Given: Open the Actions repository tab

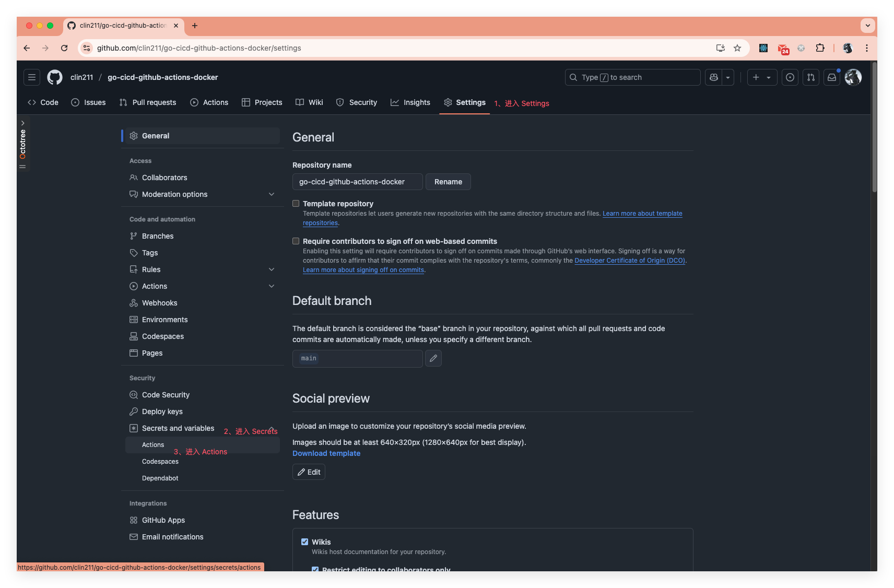Looking at the screenshot, I should click(209, 102).
